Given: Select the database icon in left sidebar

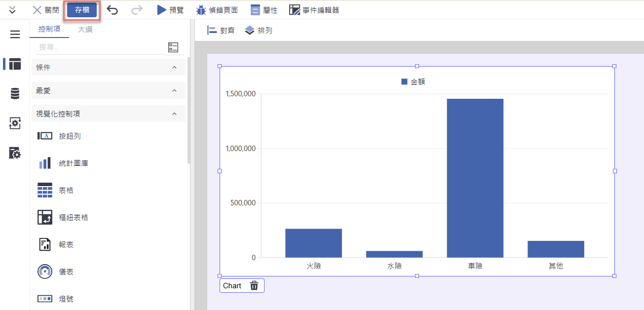Looking at the screenshot, I should (15, 94).
